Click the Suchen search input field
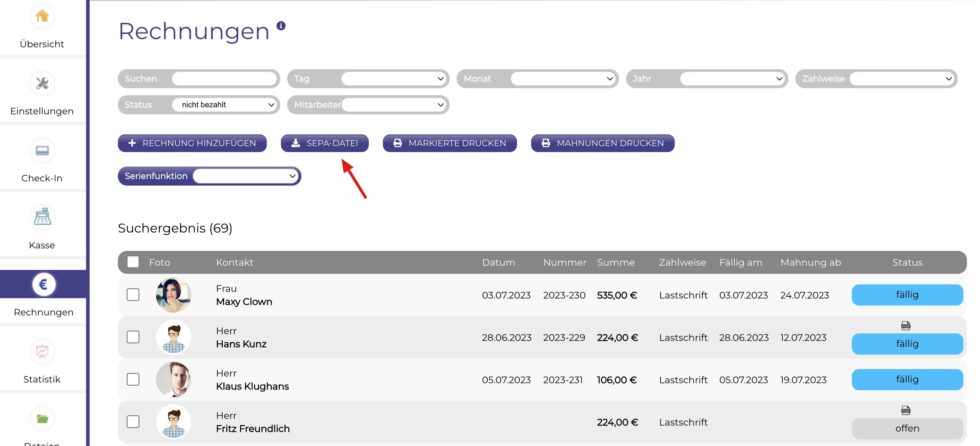 point(224,78)
